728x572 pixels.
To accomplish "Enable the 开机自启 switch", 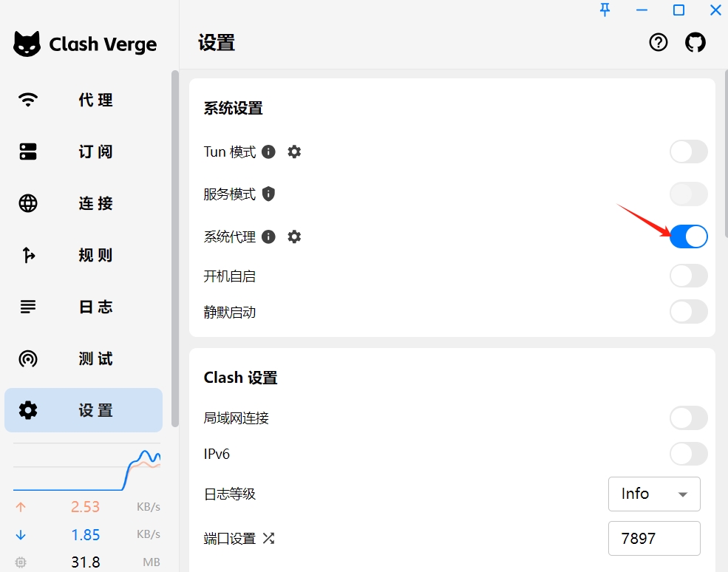I will [689, 276].
